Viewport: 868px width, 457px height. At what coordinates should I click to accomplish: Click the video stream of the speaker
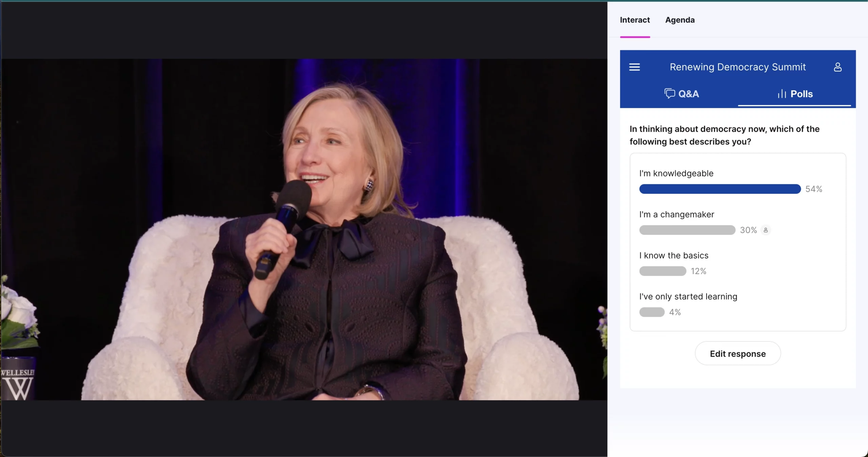(x=304, y=229)
